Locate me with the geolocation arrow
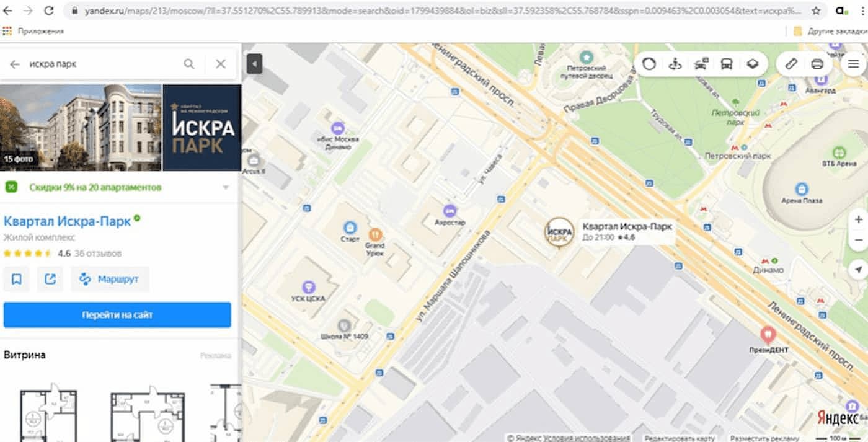Screen dimensions: 868x442 pyautogui.click(x=858, y=270)
